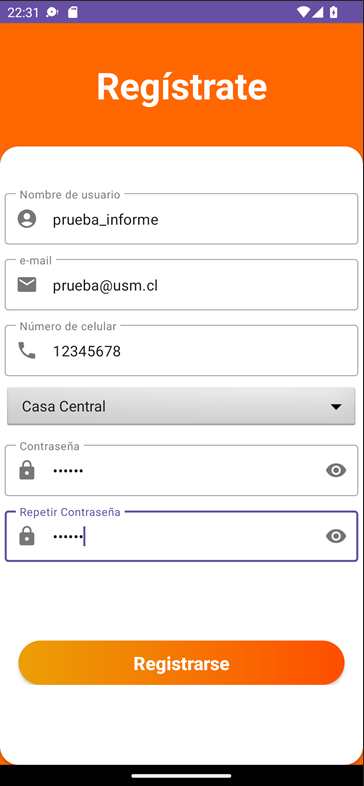
Task: Click the lock icon in Contraseña field
Action: pyautogui.click(x=27, y=470)
